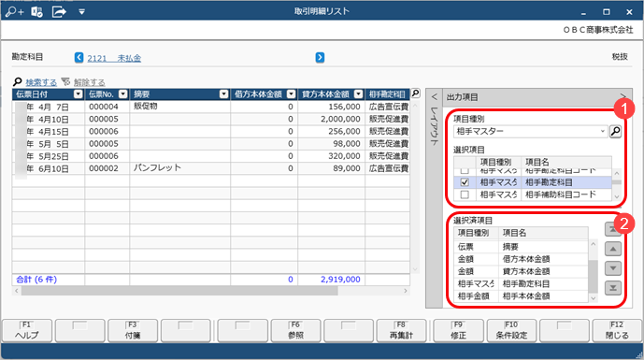Select 相手勘定科目 row in 選択済項目 list

point(521,283)
